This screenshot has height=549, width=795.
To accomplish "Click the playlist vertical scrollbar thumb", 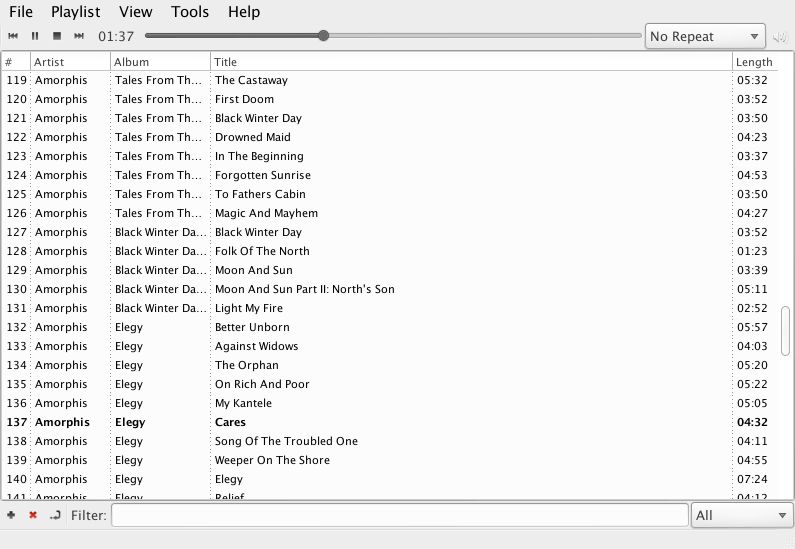I will click(x=785, y=331).
